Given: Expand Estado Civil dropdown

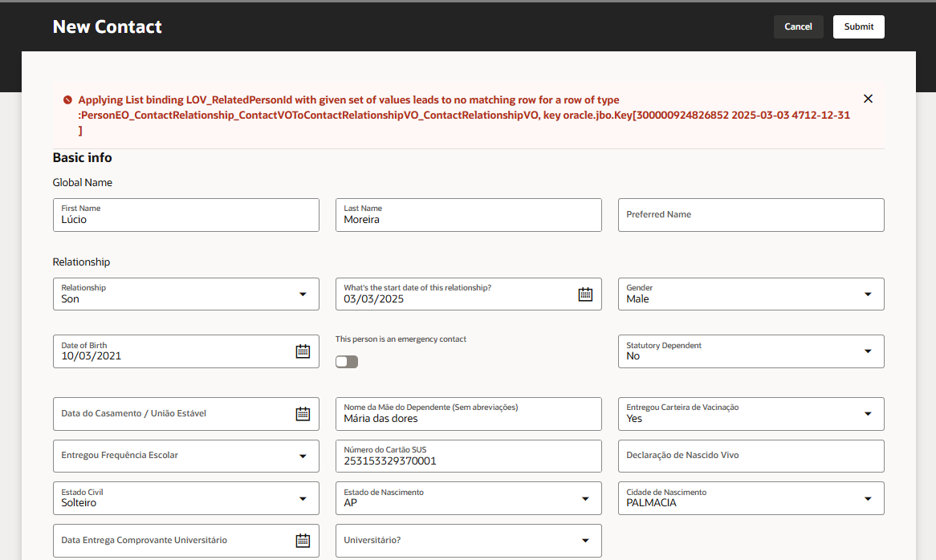Looking at the screenshot, I should (x=303, y=498).
